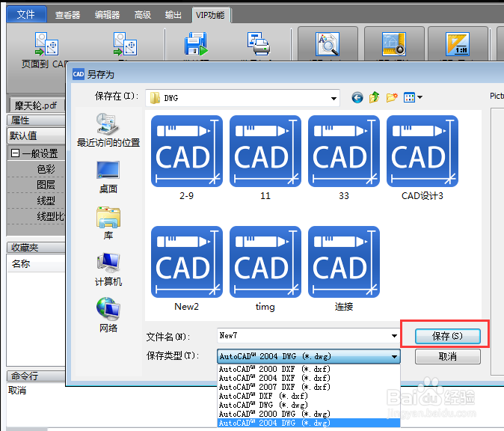Screen dimensions: 504x431
Task: Open 计算机 in the places bar
Action: 108,269
